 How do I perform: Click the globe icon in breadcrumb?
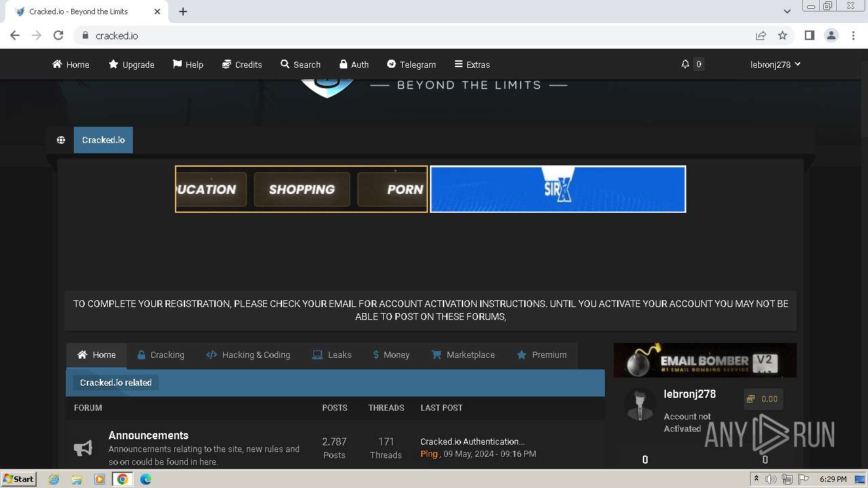(61, 140)
